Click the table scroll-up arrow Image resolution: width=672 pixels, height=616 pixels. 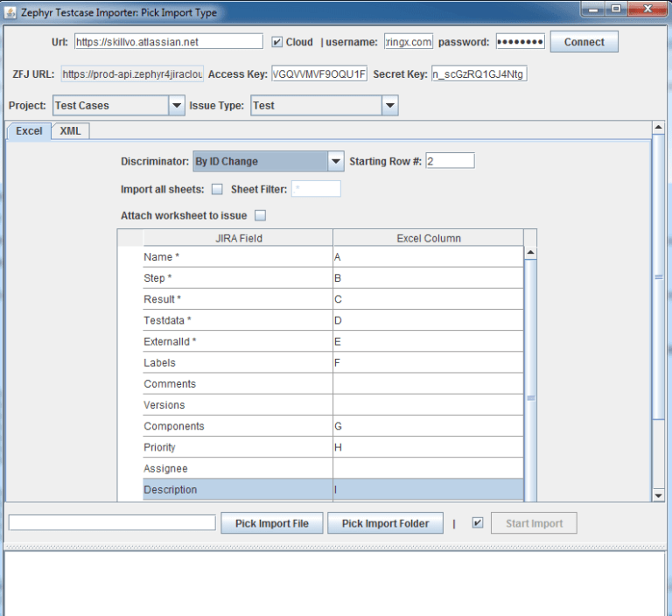point(530,254)
